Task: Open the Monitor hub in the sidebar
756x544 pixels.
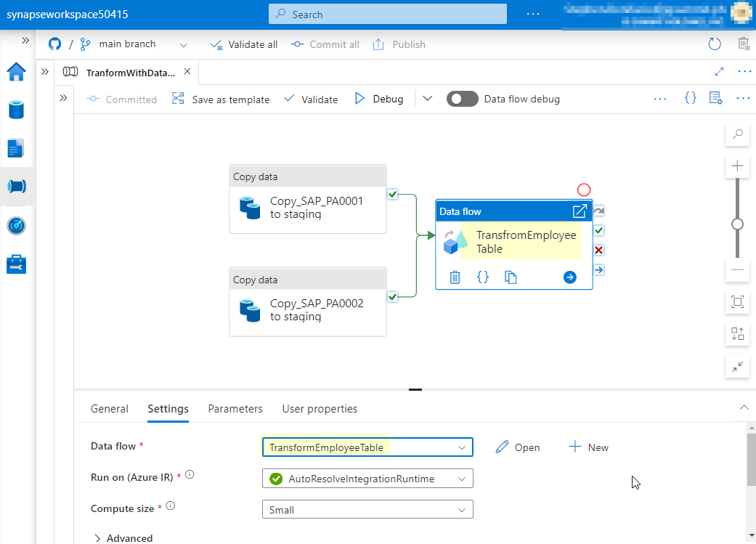Action: [x=17, y=225]
